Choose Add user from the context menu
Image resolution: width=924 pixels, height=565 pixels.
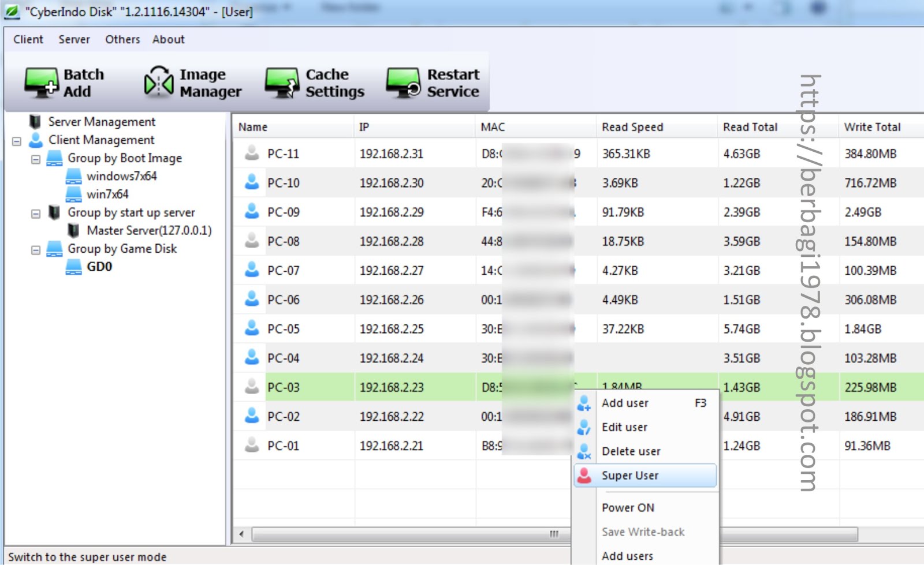tap(646, 403)
